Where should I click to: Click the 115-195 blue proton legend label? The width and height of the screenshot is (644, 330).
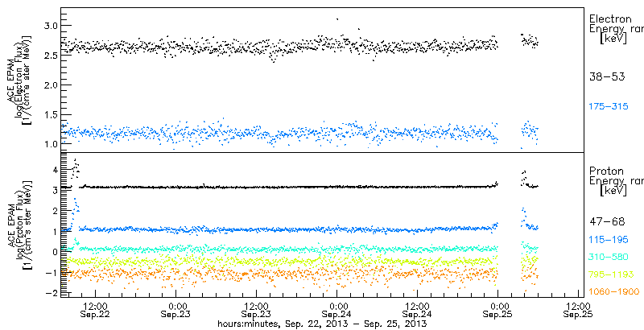(609, 239)
